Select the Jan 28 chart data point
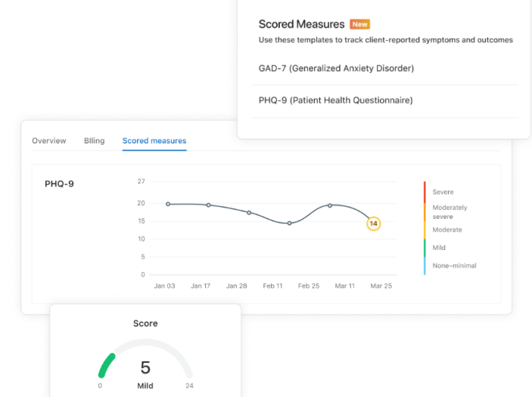532x397 pixels. (249, 213)
